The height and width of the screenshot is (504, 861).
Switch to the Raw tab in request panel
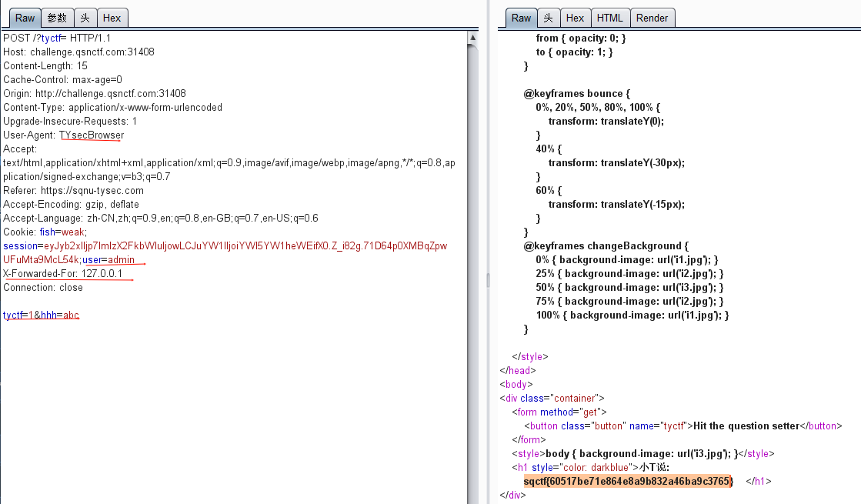coord(25,18)
